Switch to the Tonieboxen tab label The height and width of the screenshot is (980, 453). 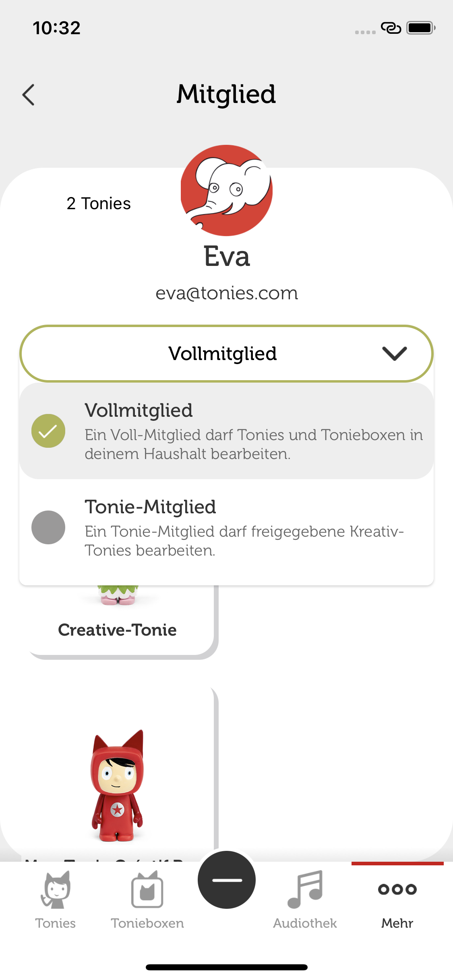coord(147,923)
